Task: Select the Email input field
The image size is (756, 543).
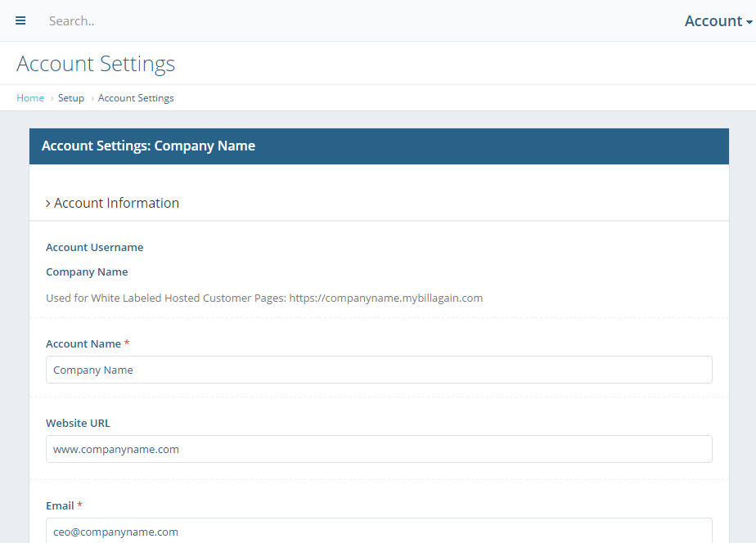Action: [x=379, y=531]
